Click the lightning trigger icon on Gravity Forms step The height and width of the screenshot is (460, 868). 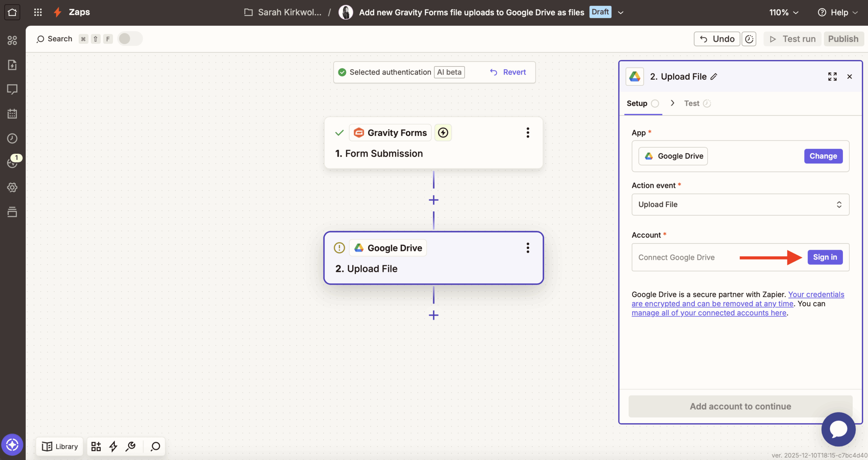pos(443,132)
